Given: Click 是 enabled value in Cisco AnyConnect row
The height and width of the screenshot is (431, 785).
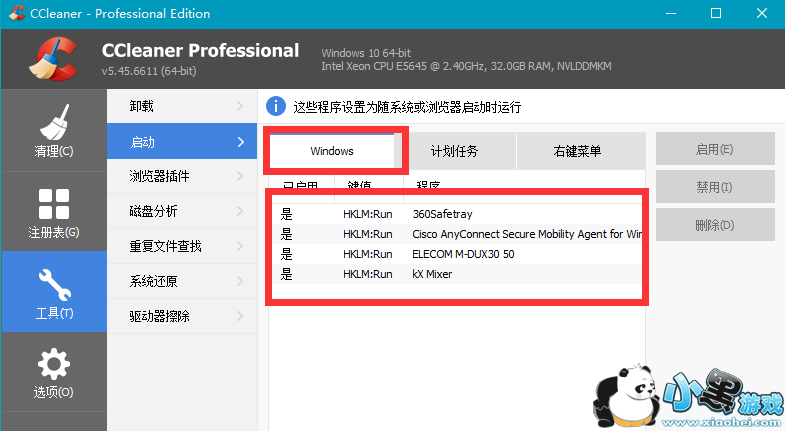Looking at the screenshot, I should (286, 234).
